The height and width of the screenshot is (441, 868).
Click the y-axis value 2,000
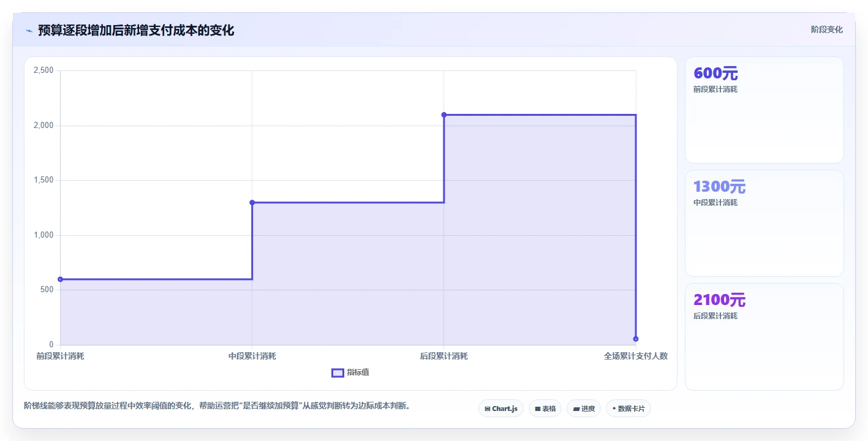click(43, 126)
